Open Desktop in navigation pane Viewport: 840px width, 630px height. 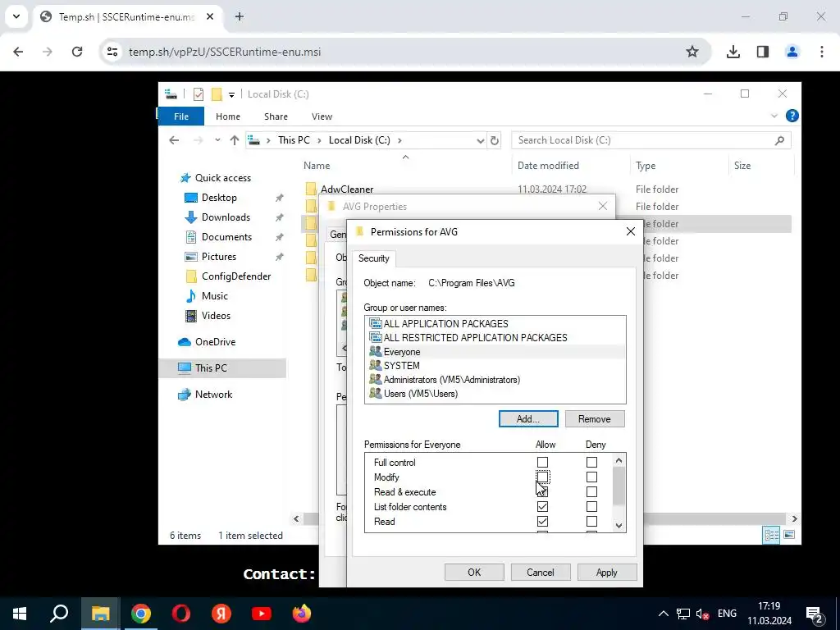tap(219, 198)
